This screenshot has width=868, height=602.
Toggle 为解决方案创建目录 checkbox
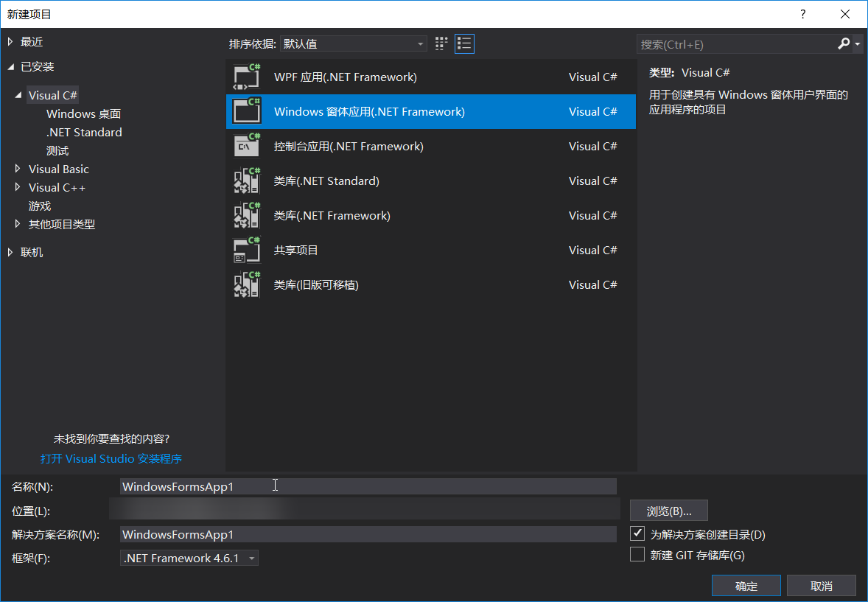click(x=637, y=534)
